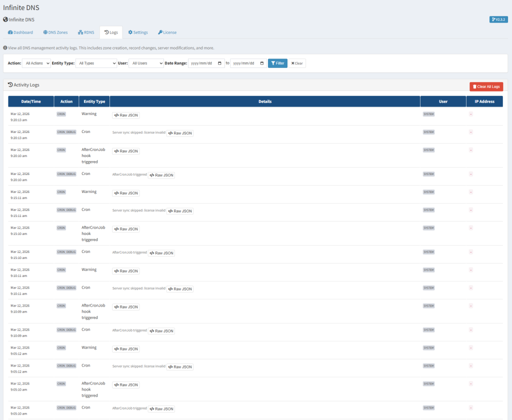The image size is (512, 420).
Task: Open the Entity Type dropdown
Action: point(96,63)
